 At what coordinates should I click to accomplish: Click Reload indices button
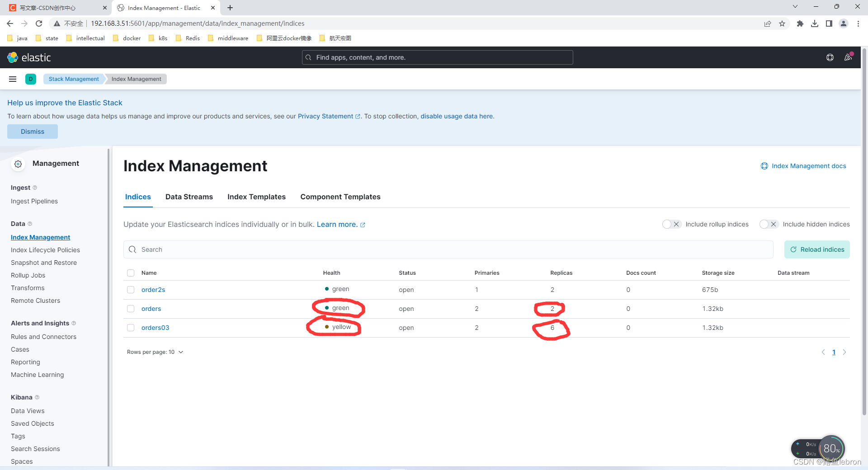(x=817, y=249)
